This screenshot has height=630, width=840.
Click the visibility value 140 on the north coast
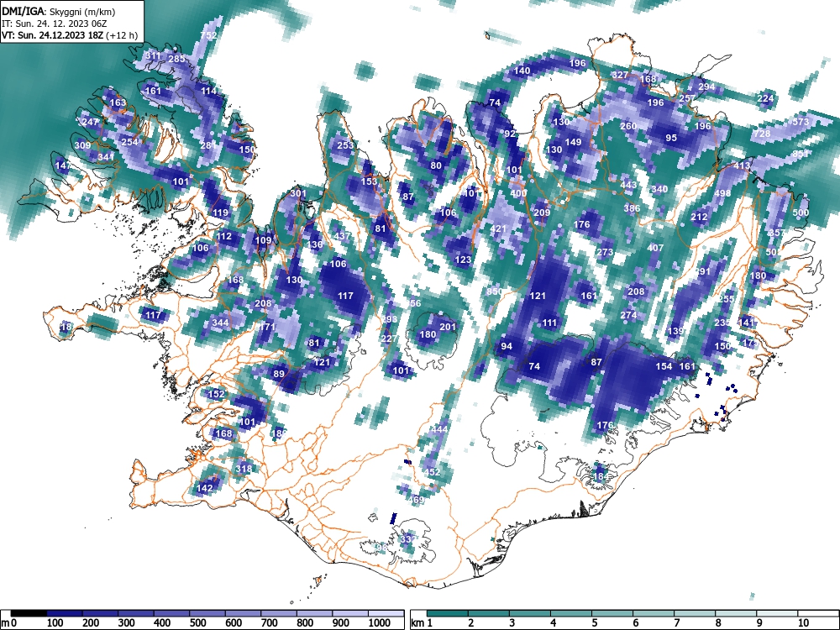coord(522,71)
